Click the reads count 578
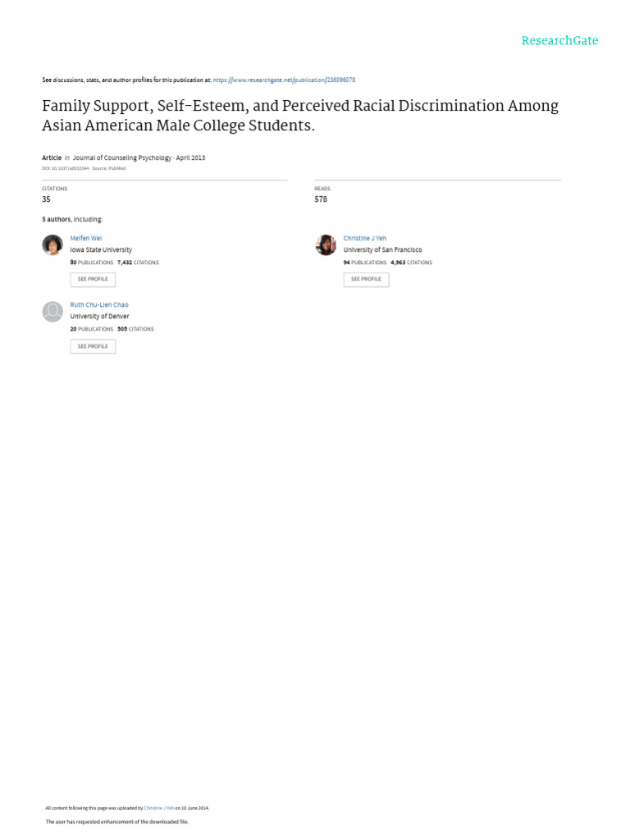This screenshot has height=840, width=630. point(321,199)
